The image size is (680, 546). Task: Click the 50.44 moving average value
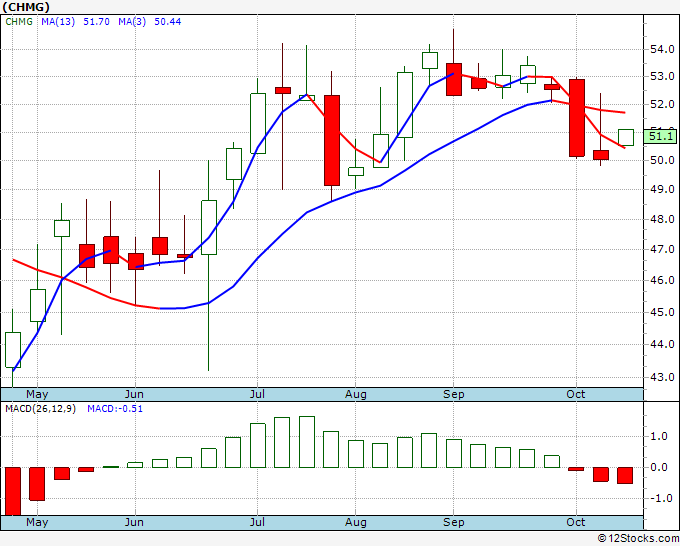pos(168,22)
